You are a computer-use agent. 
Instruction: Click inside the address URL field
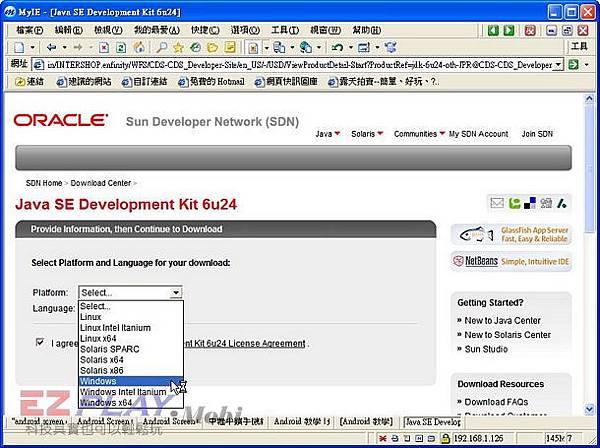click(x=298, y=64)
